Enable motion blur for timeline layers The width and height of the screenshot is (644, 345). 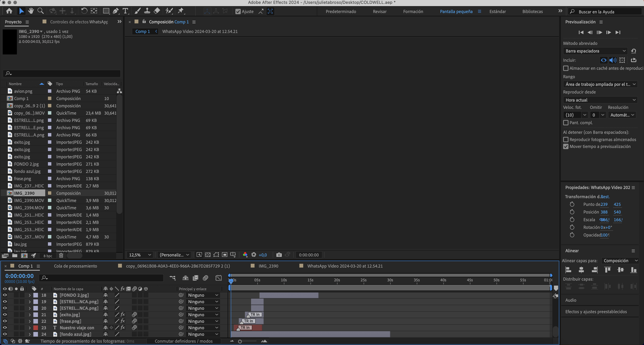206,278
